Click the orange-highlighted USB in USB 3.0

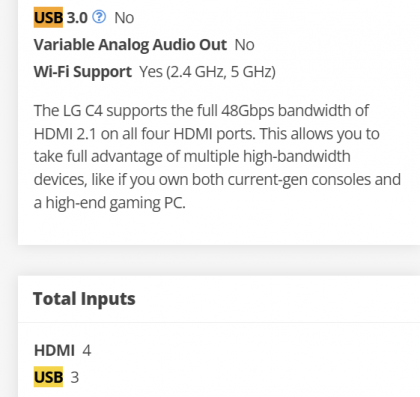click(x=48, y=17)
